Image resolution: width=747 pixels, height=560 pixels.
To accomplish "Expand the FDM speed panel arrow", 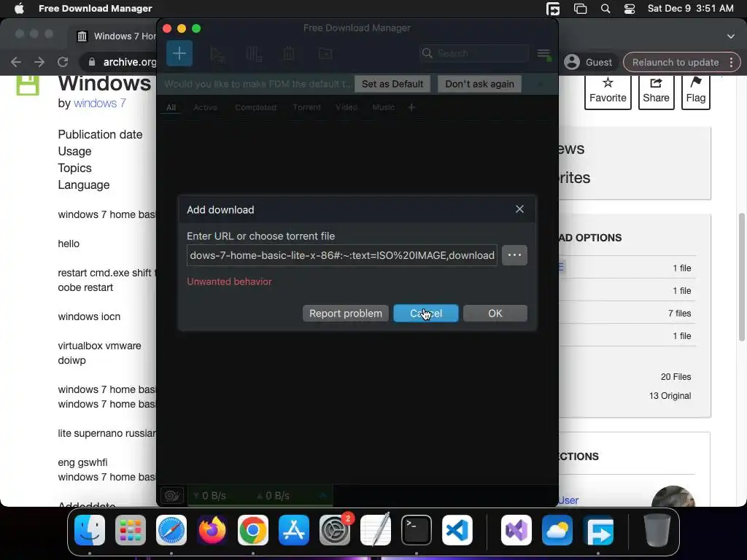I will pyautogui.click(x=322, y=495).
